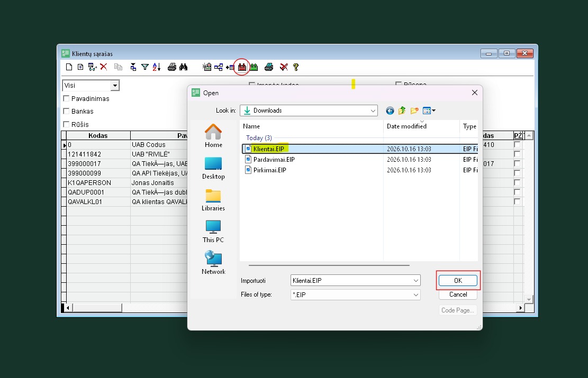Toggle PŽ checkbox in the UAB Codus row

[x=517, y=145]
